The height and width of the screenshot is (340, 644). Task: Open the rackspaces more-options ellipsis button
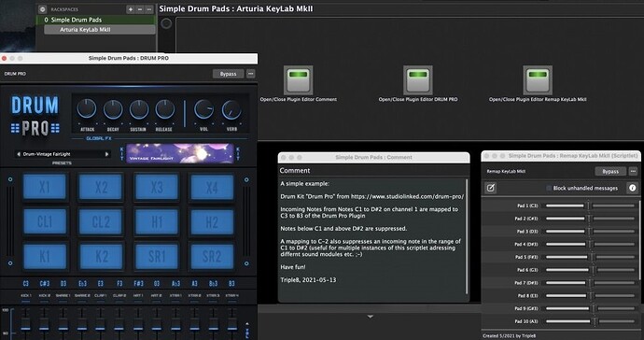point(149,9)
